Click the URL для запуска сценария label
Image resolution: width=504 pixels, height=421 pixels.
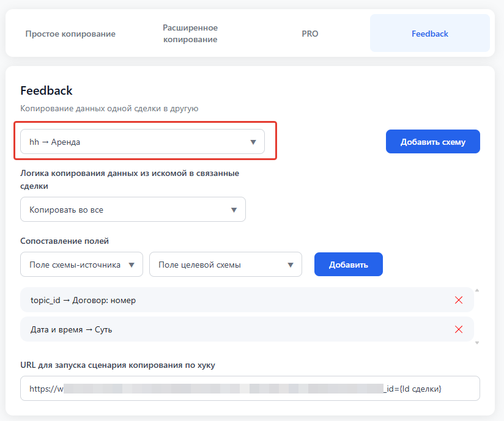click(x=117, y=365)
